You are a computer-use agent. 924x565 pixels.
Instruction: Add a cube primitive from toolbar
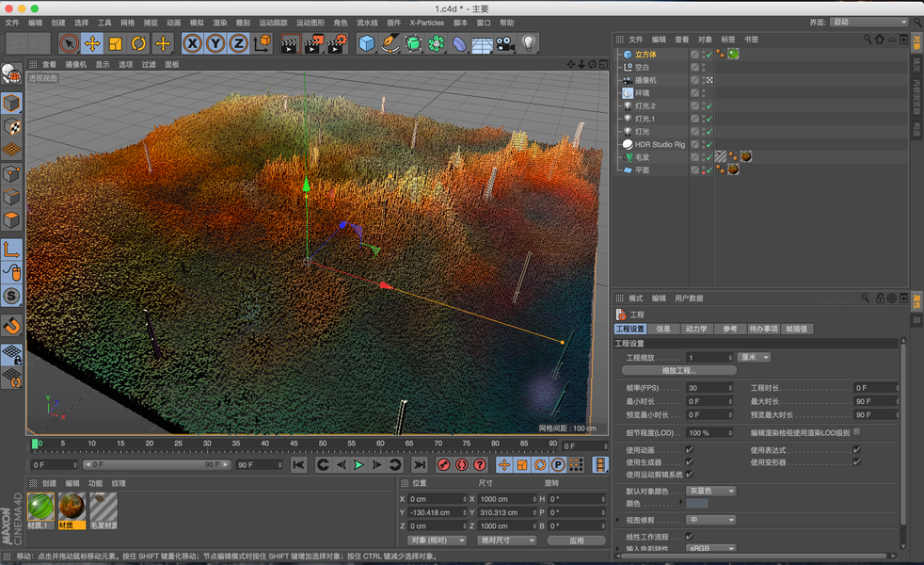pos(366,43)
